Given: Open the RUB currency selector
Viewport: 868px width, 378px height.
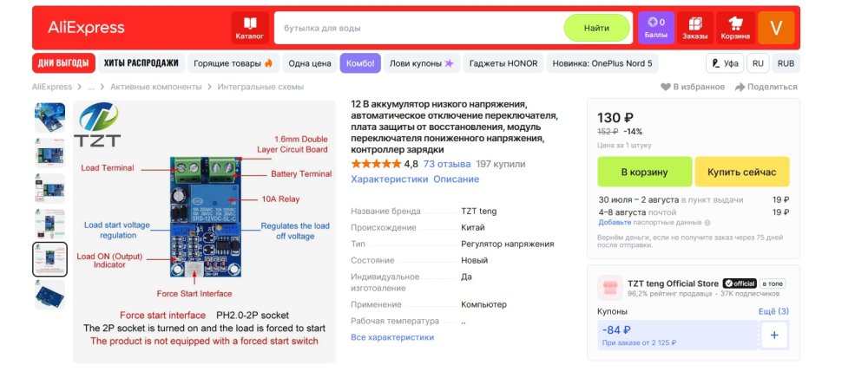Looking at the screenshot, I should click(x=786, y=63).
